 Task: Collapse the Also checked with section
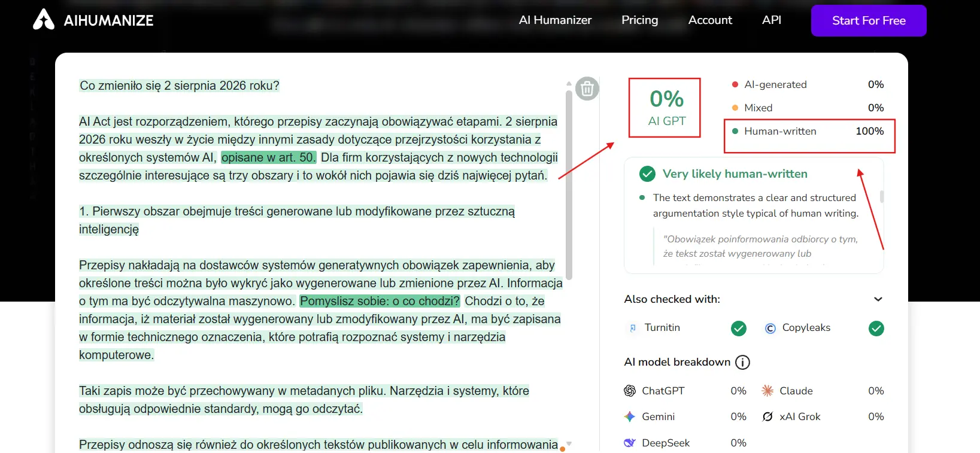[878, 299]
